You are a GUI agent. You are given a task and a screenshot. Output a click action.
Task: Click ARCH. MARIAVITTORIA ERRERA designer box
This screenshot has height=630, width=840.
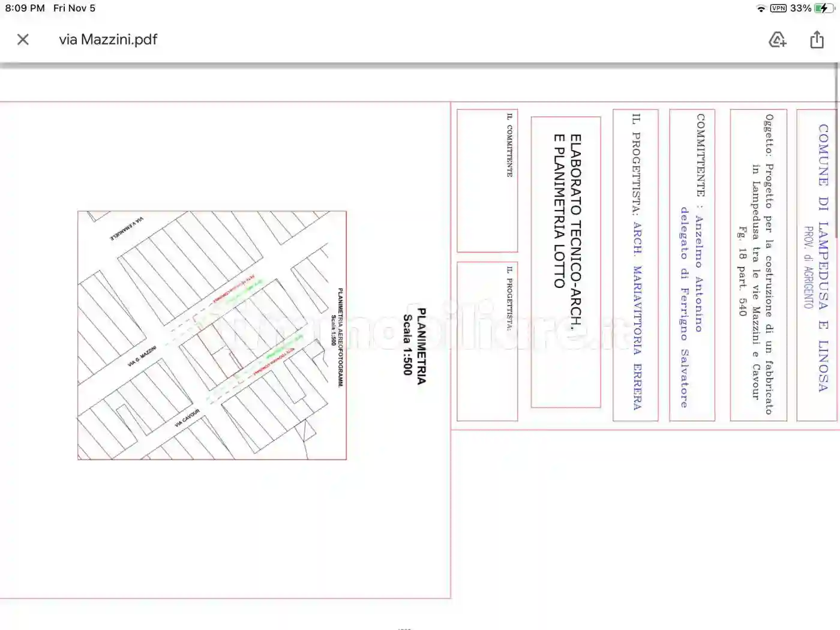(635, 264)
